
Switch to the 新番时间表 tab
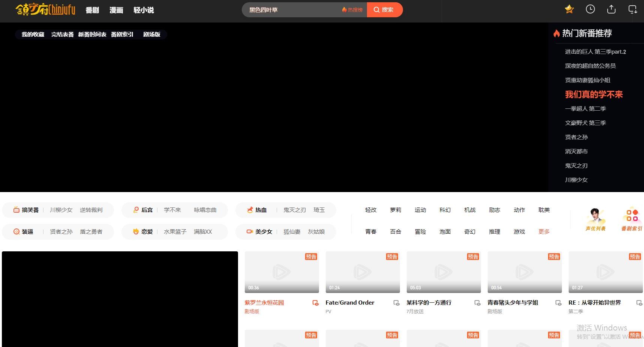[x=92, y=35]
